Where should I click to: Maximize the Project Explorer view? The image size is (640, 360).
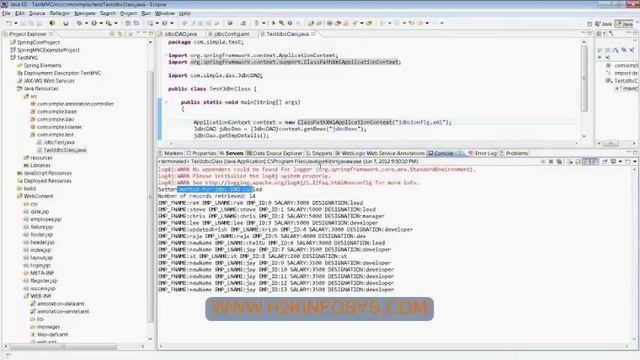[x=151, y=33]
